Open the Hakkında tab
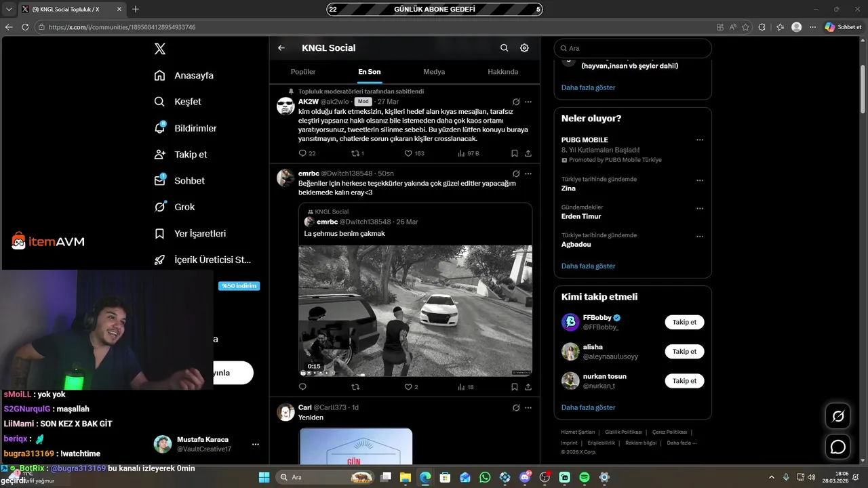Viewport: 868px width, 488px height. pos(503,72)
